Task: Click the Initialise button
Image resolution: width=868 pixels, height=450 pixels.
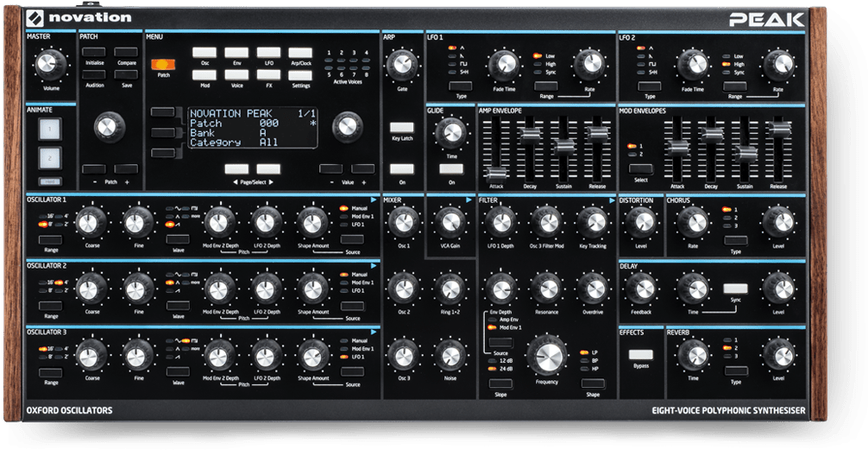Action: (94, 52)
